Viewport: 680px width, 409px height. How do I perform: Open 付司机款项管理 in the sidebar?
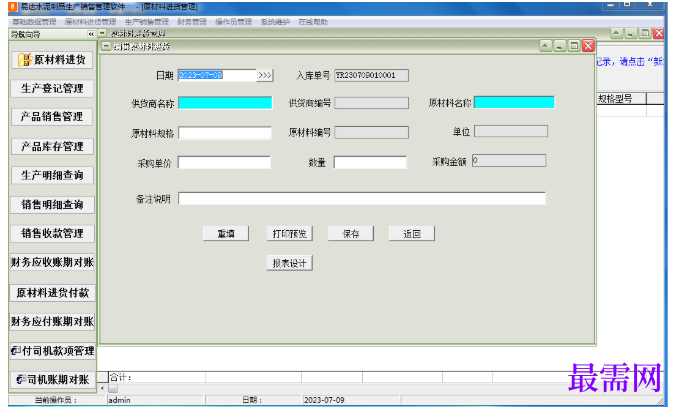(x=52, y=350)
